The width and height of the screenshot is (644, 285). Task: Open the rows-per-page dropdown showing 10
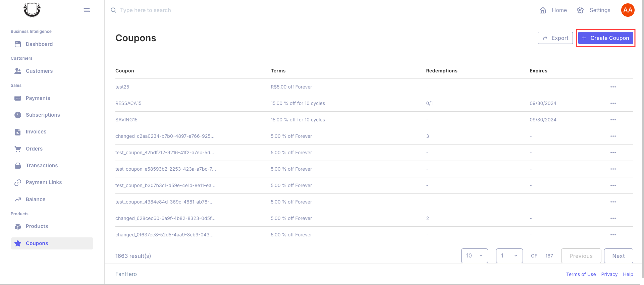tap(475, 256)
